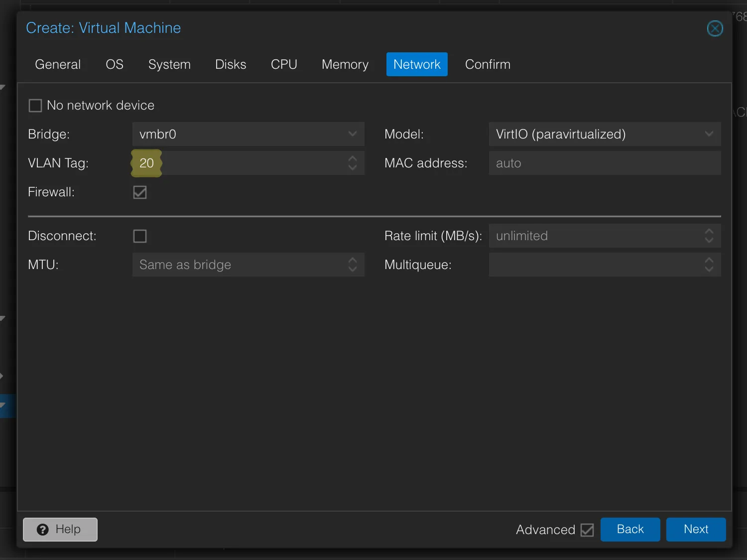This screenshot has height=560, width=747.
Task: Enable the No network device checkbox
Action: (x=35, y=106)
